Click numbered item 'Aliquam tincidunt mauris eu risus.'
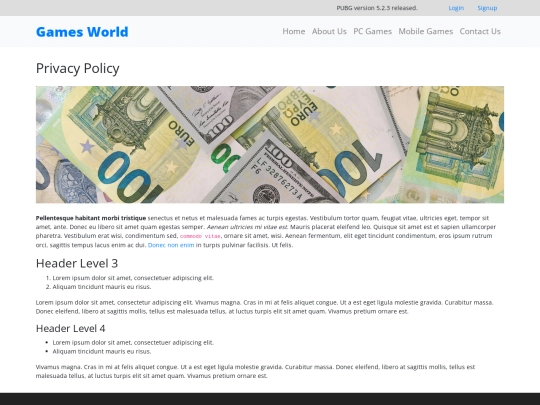Image resolution: width=540 pixels, height=405 pixels. 102,287
